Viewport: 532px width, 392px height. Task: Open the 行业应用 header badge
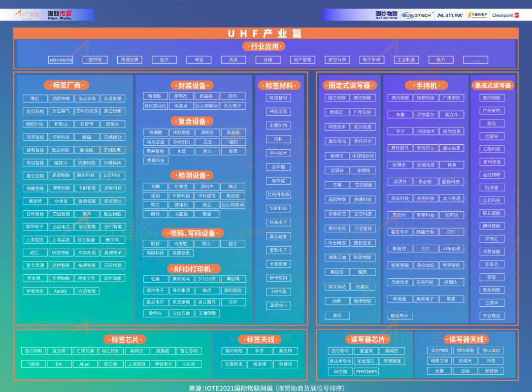point(266,47)
